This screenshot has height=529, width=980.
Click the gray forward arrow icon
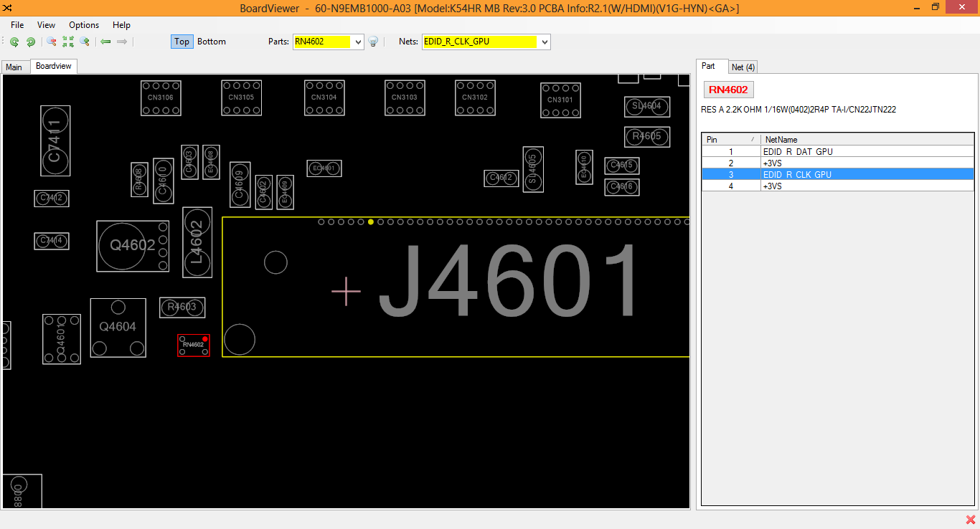pos(122,42)
